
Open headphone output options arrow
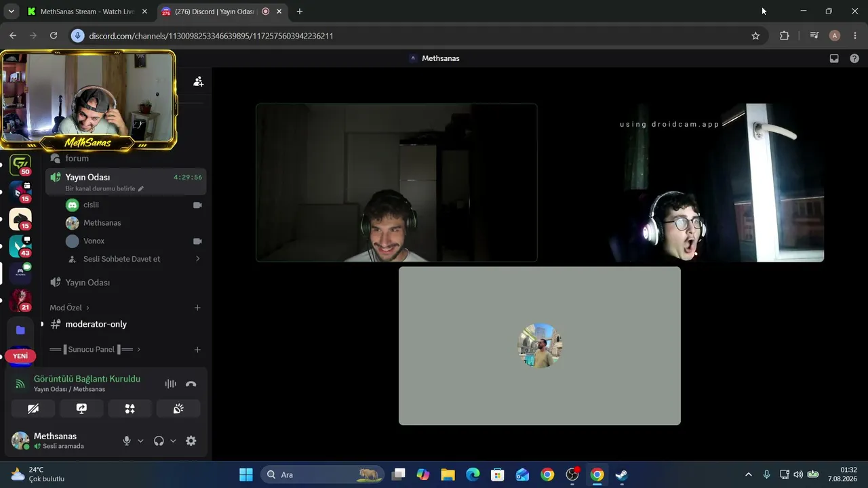tap(173, 441)
